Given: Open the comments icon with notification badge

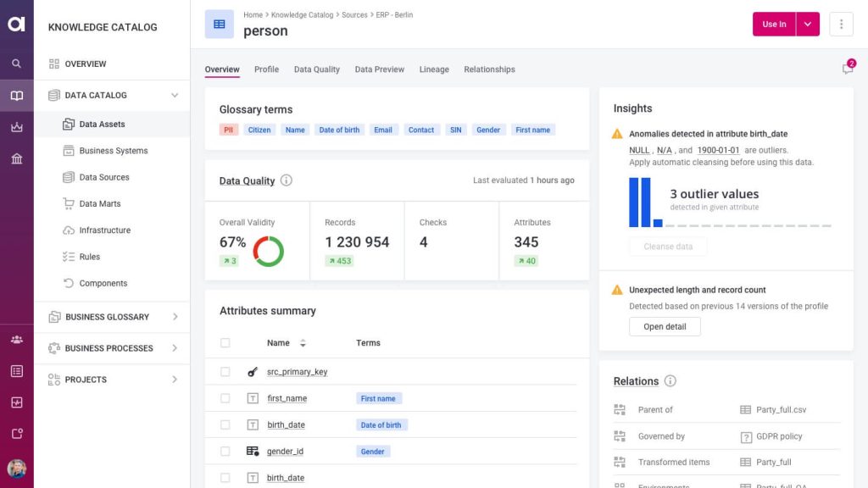Looking at the screenshot, I should click(848, 68).
